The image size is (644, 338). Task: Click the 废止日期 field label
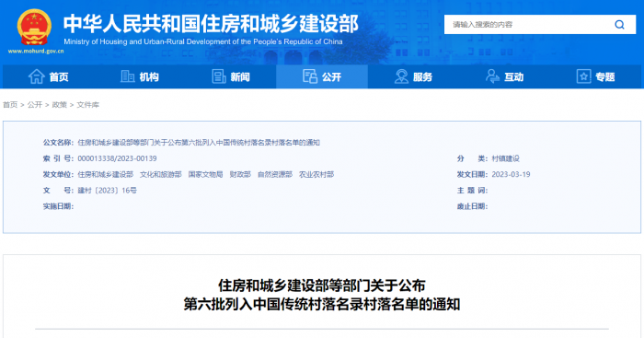[x=472, y=206]
